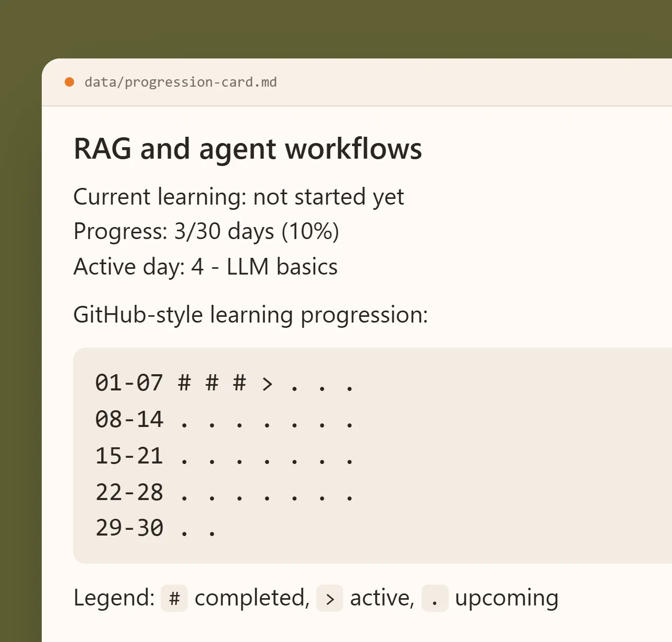Click the # symbol chip in the legend

point(174,598)
